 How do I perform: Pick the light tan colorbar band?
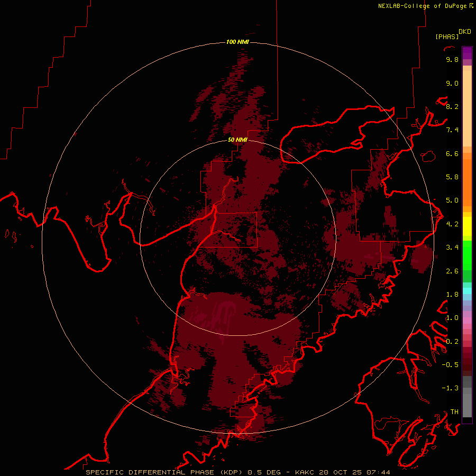467,108
